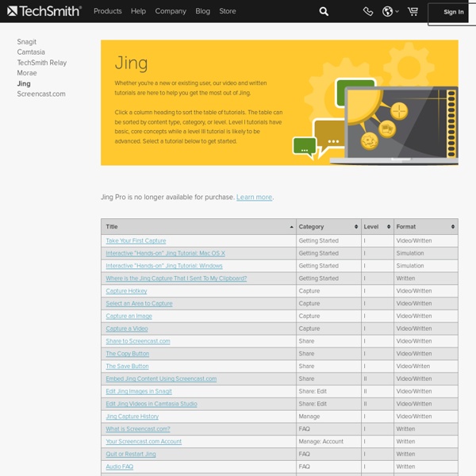The width and height of the screenshot is (476, 476).
Task: Click the phone contact icon
Action: 368,12
